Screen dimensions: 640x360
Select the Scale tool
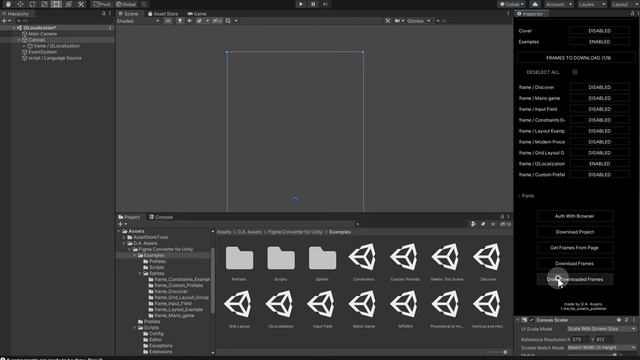(x=44, y=4)
